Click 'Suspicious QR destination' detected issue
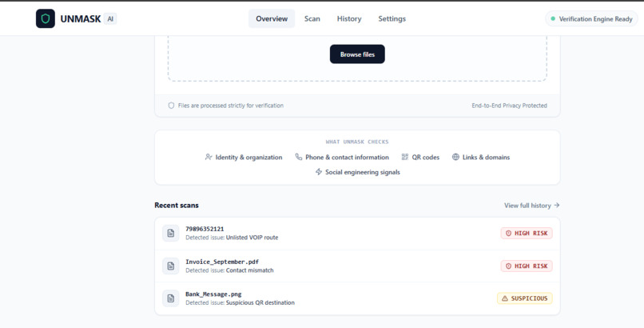 pyautogui.click(x=260, y=302)
